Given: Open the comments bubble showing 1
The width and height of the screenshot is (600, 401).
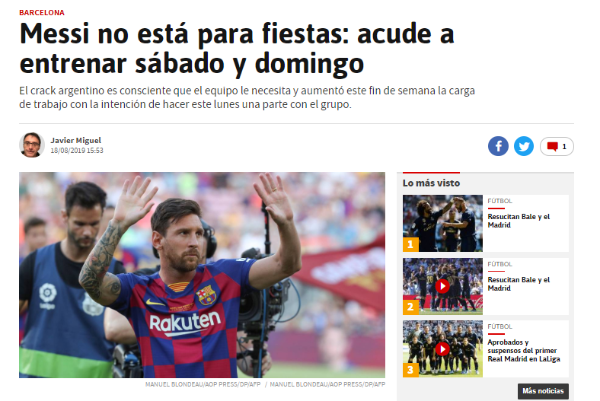Looking at the screenshot, I should [556, 146].
